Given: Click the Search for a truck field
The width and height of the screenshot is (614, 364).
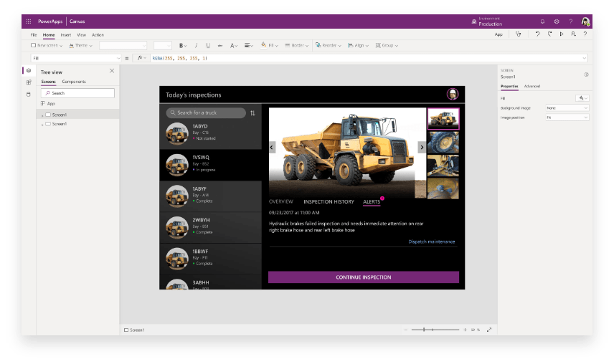Looking at the screenshot, I should point(206,113).
